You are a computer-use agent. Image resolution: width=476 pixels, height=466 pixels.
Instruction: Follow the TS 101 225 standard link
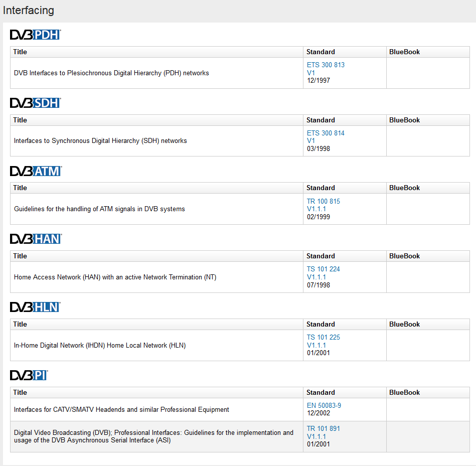click(323, 337)
